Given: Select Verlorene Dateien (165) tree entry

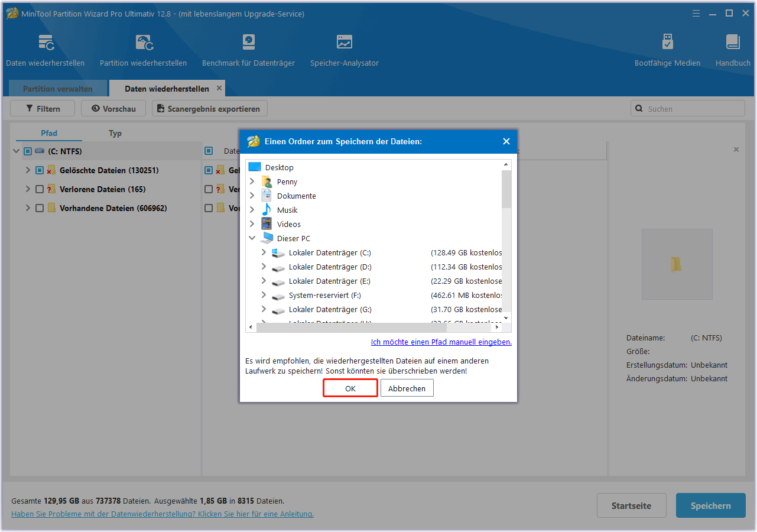Looking at the screenshot, I should coord(103,189).
